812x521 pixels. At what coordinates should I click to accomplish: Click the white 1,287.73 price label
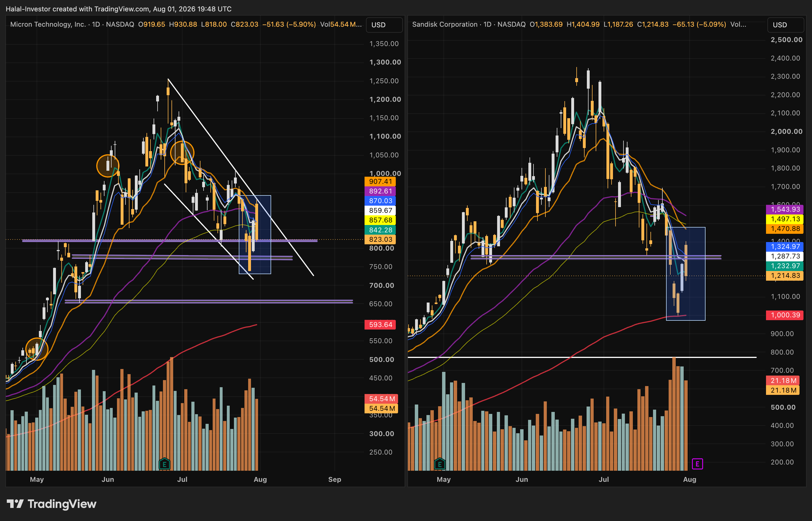[x=784, y=257]
